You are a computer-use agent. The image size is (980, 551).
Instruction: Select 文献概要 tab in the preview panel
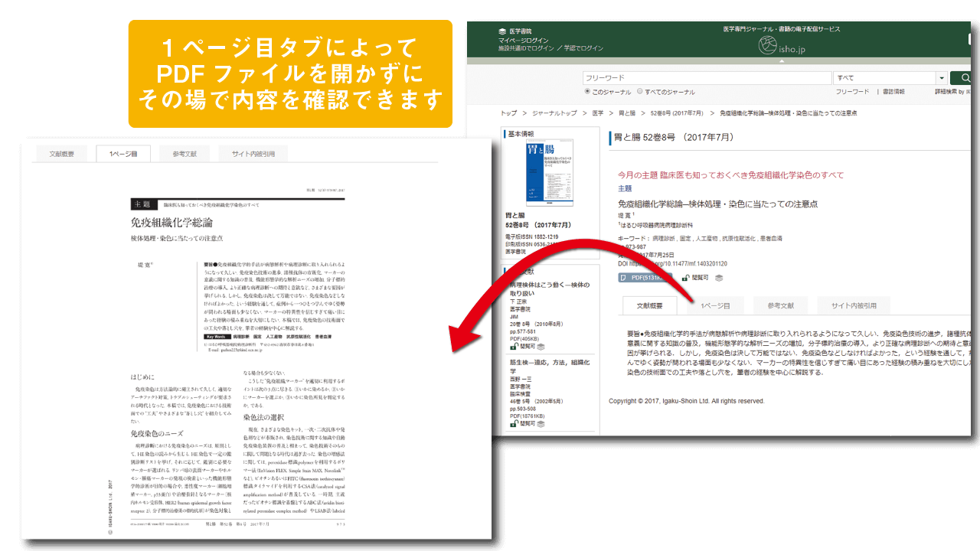click(x=62, y=154)
